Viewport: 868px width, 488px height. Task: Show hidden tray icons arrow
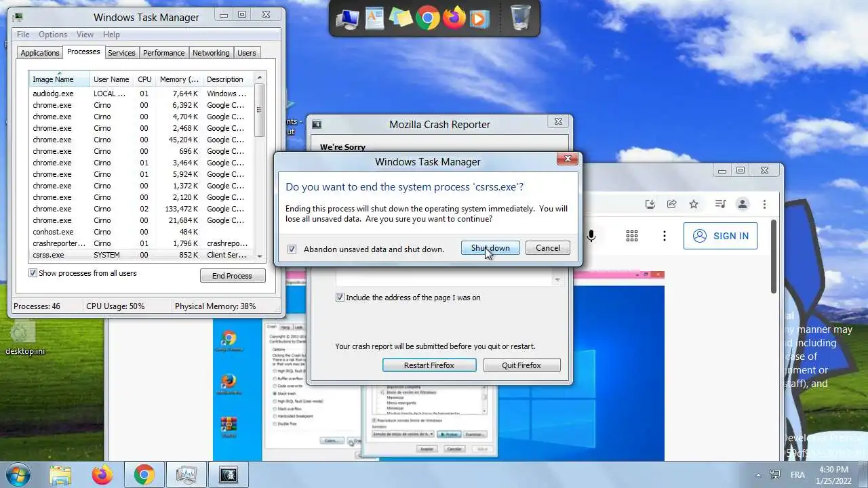[x=758, y=475]
